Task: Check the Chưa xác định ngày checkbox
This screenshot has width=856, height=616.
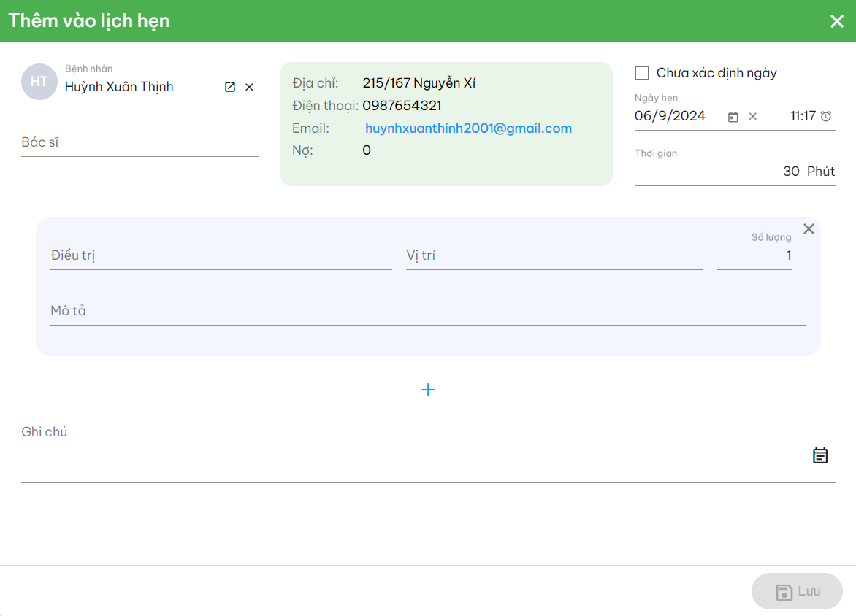Action: (642, 73)
